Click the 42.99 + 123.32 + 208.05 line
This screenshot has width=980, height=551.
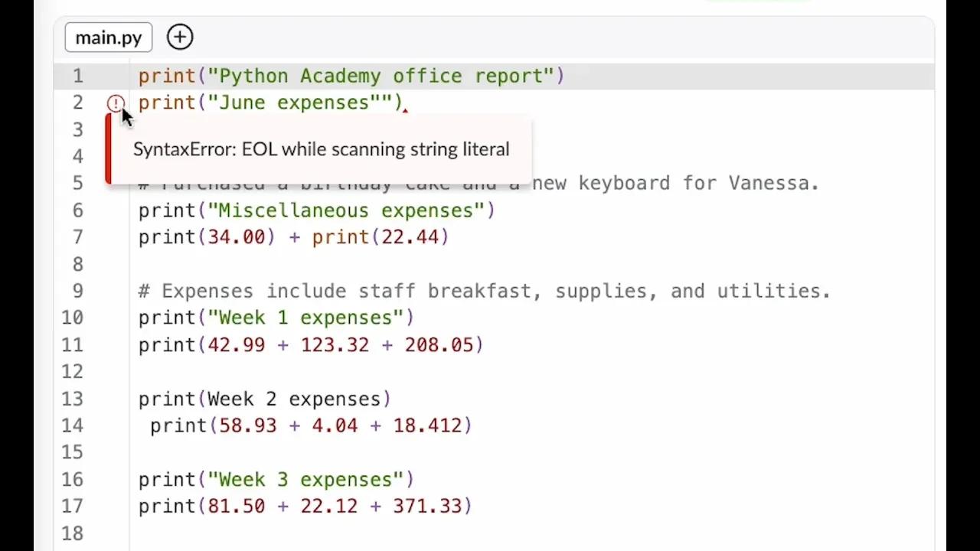(x=310, y=345)
